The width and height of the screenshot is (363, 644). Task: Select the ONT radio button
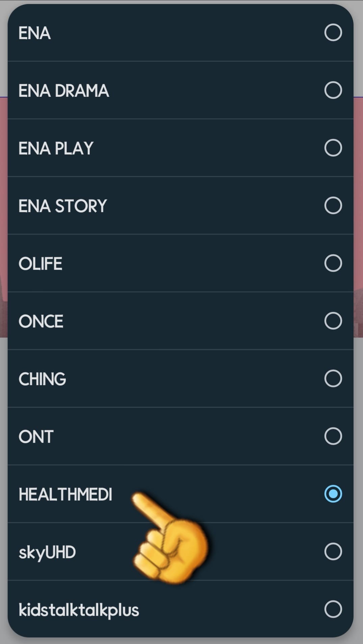[333, 436]
